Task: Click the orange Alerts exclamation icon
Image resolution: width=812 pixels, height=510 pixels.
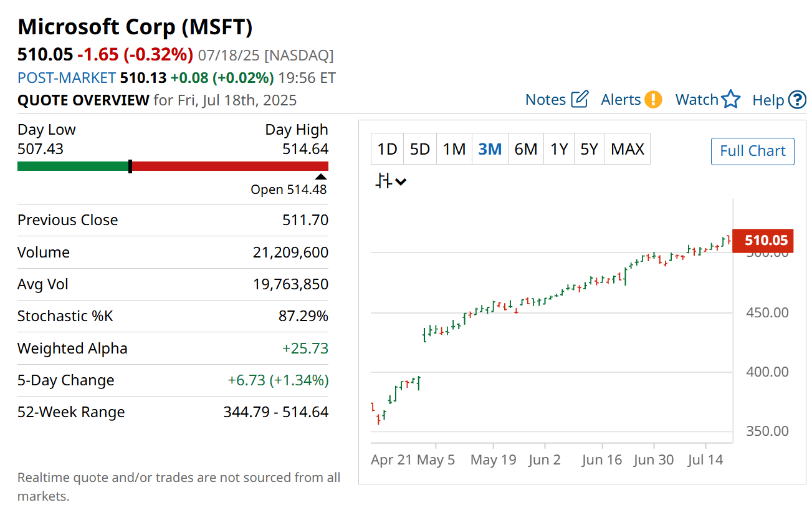Action: point(653,99)
